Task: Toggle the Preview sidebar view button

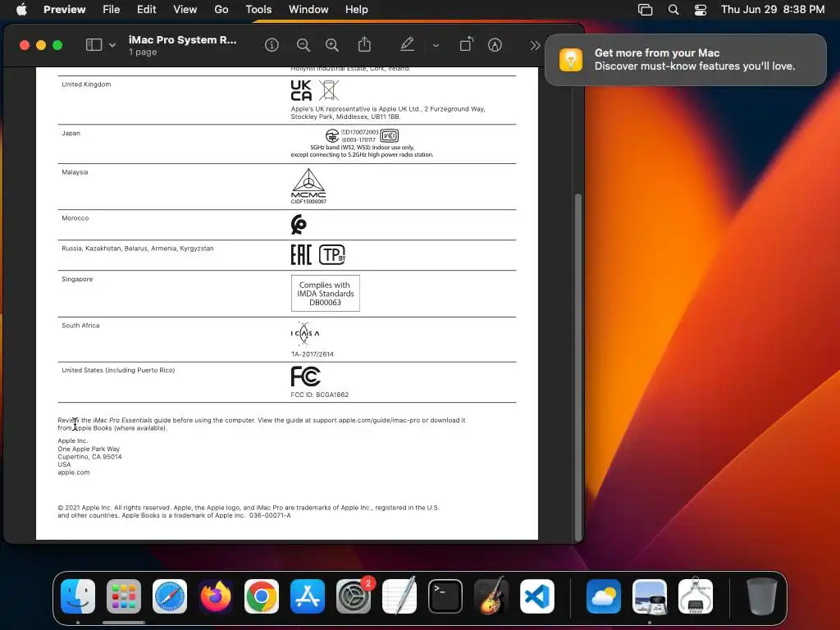Action: point(94,45)
